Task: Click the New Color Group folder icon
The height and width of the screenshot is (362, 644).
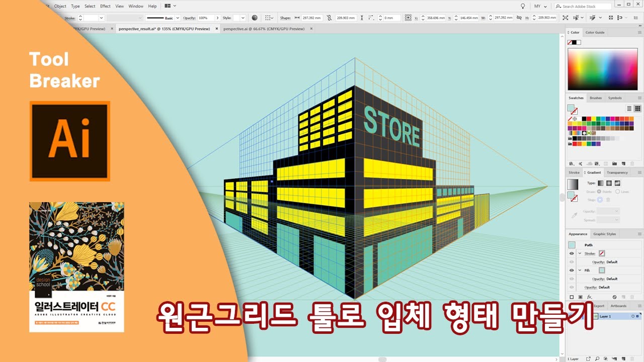Action: coord(615,163)
